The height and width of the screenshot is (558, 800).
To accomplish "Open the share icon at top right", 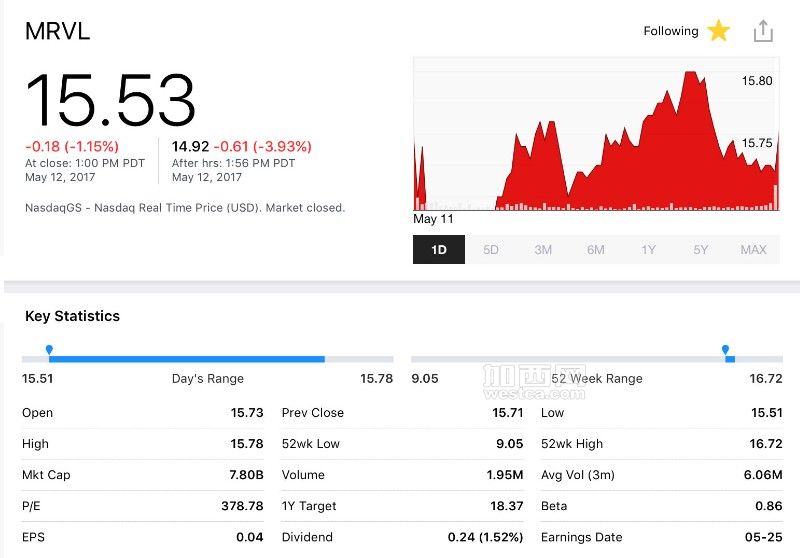I will 763,31.
